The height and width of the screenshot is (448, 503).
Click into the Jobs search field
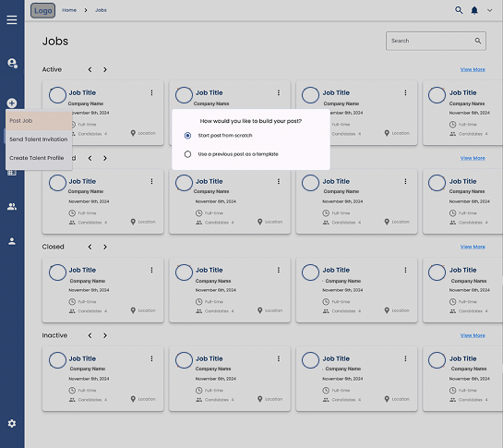click(x=436, y=41)
